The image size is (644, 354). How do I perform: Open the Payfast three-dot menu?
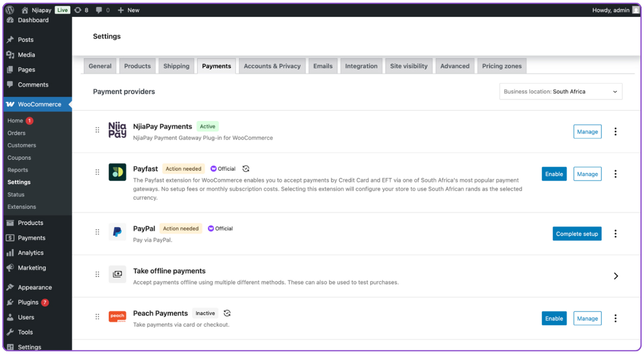tap(615, 174)
